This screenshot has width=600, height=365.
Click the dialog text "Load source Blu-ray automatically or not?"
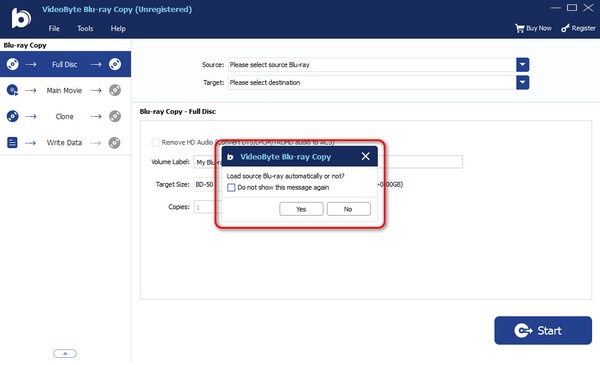point(285,176)
